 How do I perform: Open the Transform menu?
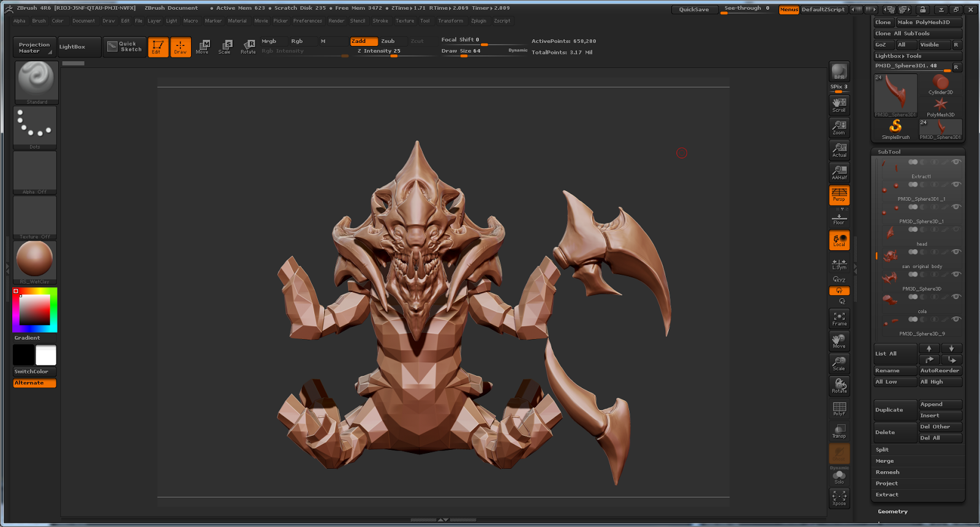point(450,21)
